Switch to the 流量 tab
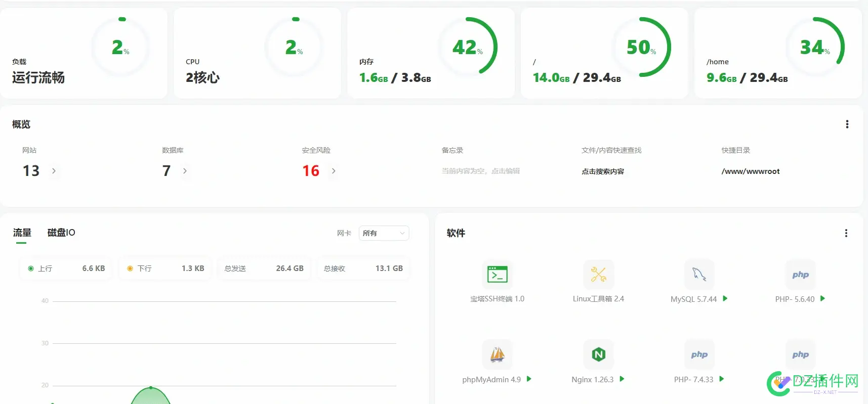Viewport: 868px width, 404px height. click(22, 233)
